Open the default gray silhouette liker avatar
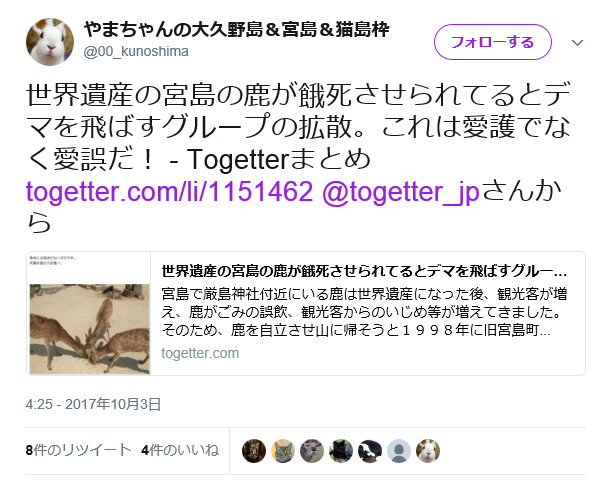The image size is (604, 486). (x=399, y=451)
